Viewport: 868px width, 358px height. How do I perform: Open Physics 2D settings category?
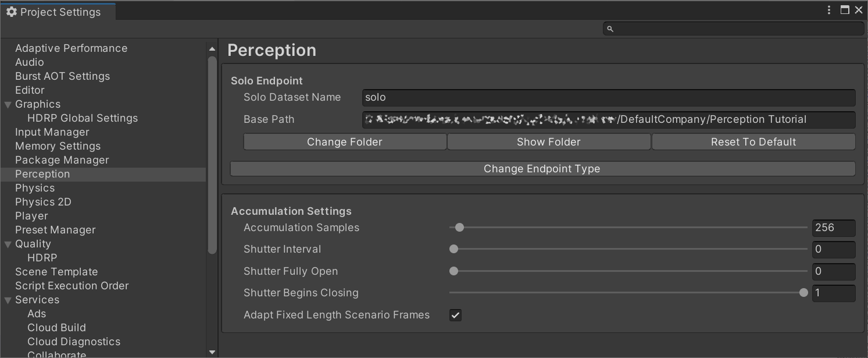coord(43,202)
